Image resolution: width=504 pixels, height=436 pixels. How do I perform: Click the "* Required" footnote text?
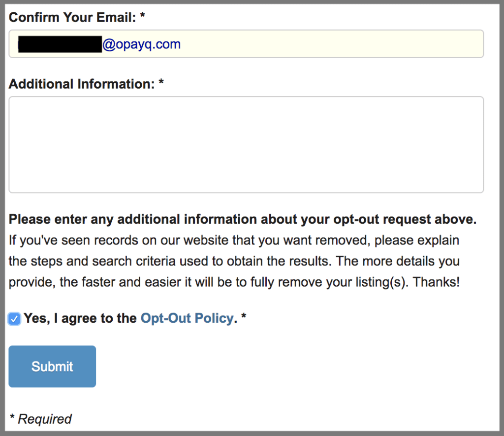(41, 419)
